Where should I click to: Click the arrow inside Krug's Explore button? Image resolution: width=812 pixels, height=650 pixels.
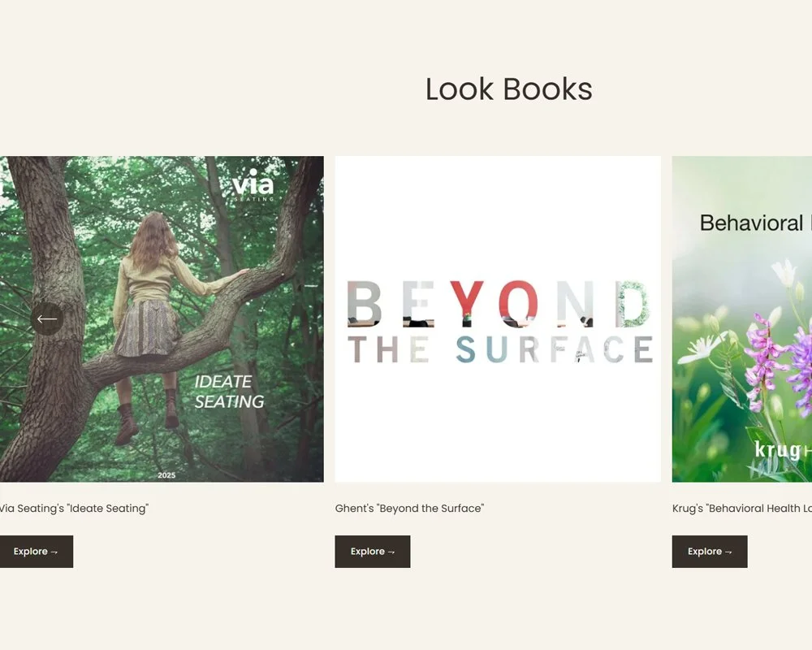(728, 552)
